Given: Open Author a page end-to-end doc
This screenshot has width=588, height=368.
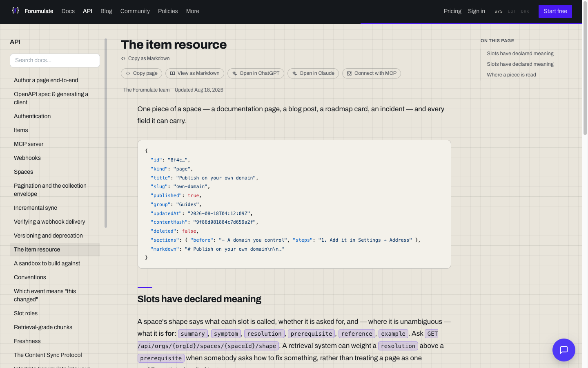Looking at the screenshot, I should [55, 81].
